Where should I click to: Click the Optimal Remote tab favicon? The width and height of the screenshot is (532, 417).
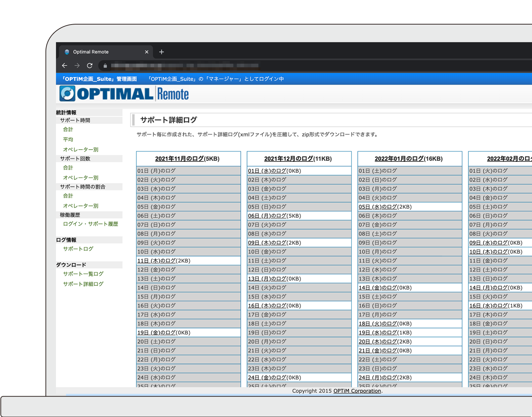(66, 52)
